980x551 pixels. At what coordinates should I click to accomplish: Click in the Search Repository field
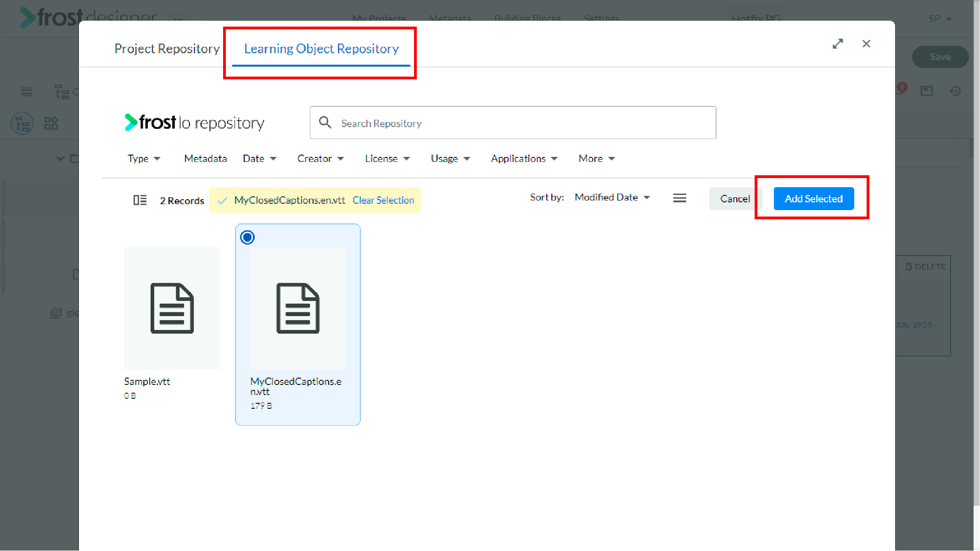pos(513,122)
